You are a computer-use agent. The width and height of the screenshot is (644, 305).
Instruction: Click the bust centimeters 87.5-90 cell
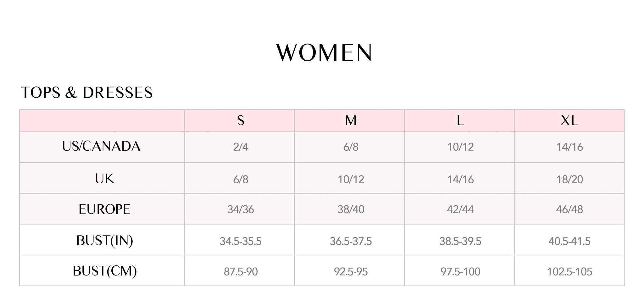click(241, 272)
